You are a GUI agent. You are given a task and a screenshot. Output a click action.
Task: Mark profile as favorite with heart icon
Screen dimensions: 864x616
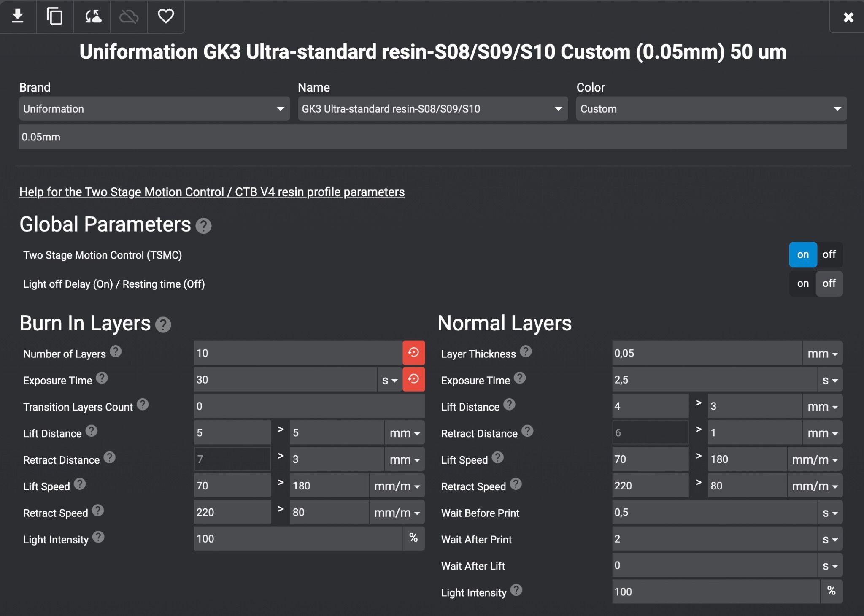[x=165, y=16]
